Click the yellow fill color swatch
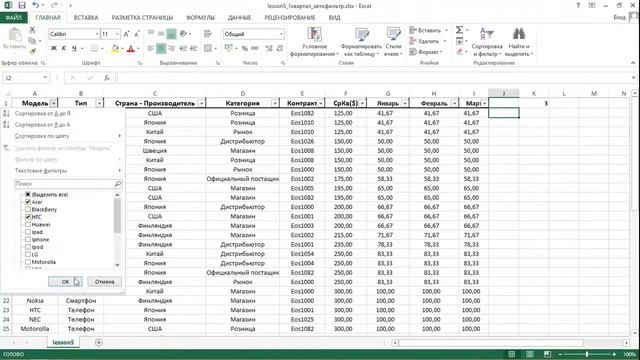The image size is (640, 360). (x=115, y=49)
